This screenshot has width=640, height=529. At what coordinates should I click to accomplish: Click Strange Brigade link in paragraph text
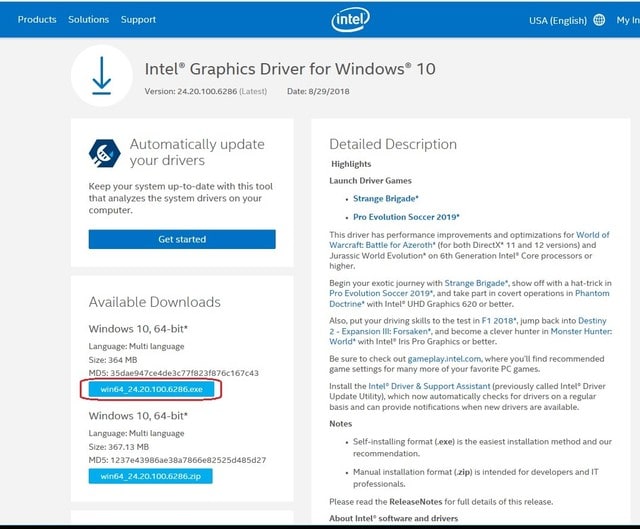point(476,283)
